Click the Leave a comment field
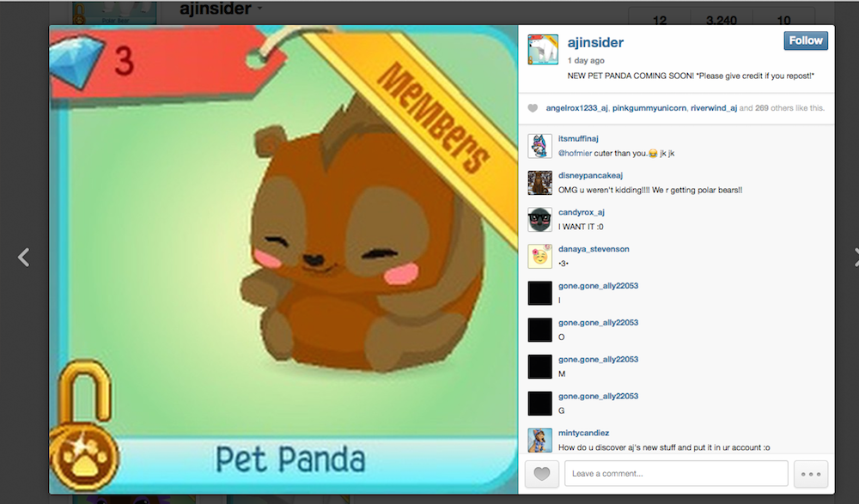This screenshot has height=504, width=859. coord(676,474)
